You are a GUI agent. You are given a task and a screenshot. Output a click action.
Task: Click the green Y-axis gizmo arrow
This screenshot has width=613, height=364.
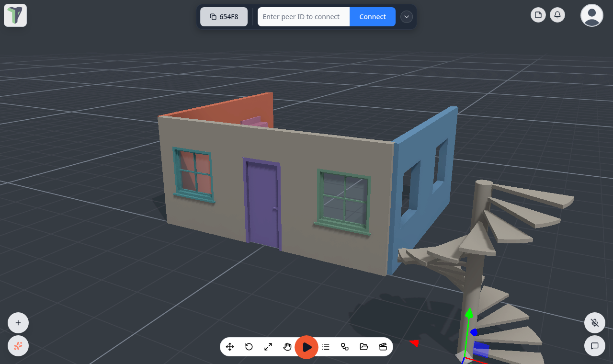[x=469, y=313]
